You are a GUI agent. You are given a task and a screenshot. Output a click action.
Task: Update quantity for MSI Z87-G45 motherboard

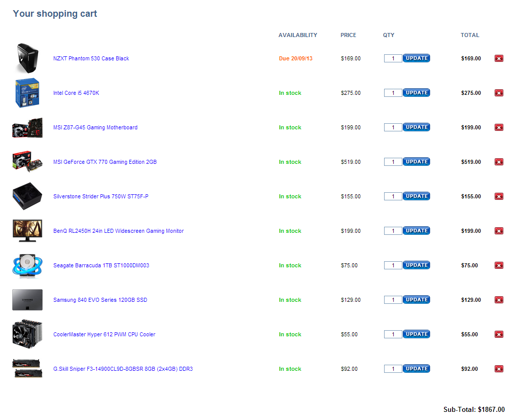[416, 127]
